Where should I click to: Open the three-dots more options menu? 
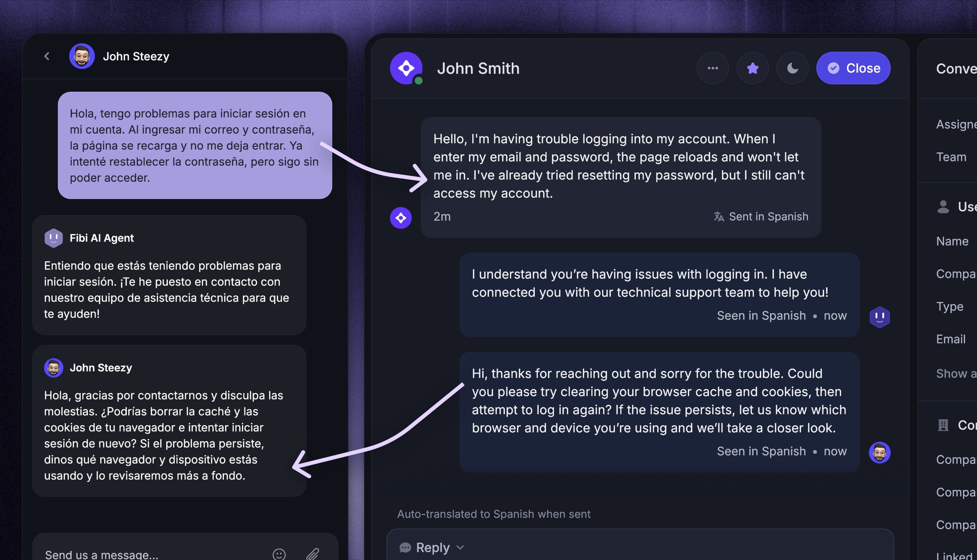pyautogui.click(x=713, y=68)
